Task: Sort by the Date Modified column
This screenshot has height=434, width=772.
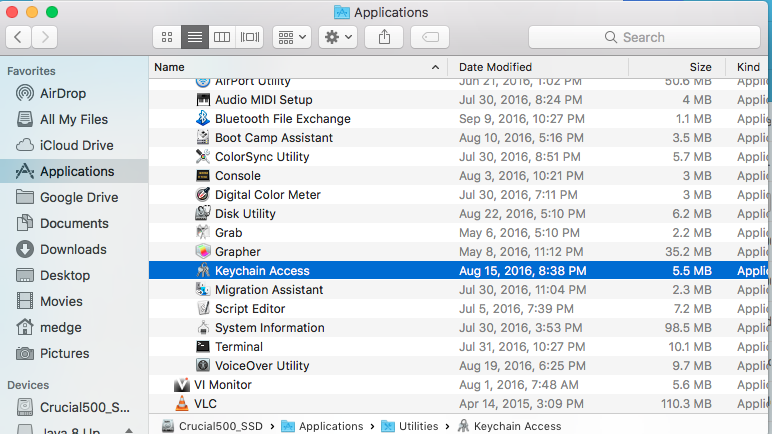Action: 538,67
